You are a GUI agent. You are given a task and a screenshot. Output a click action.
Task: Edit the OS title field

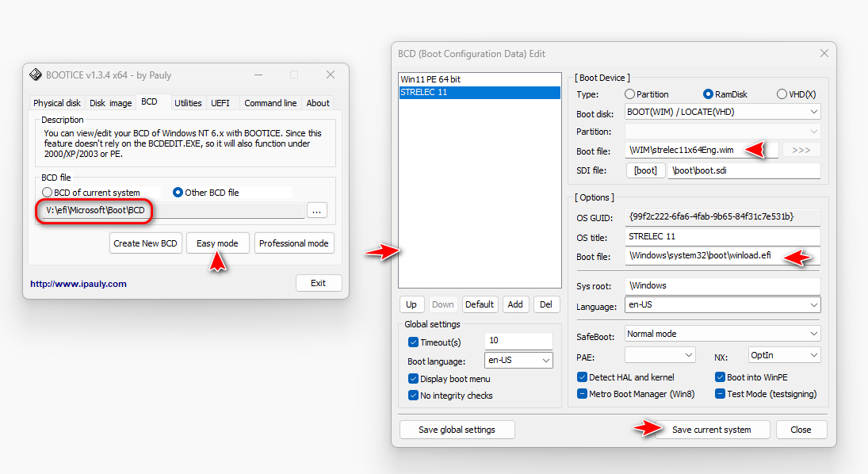tap(722, 237)
